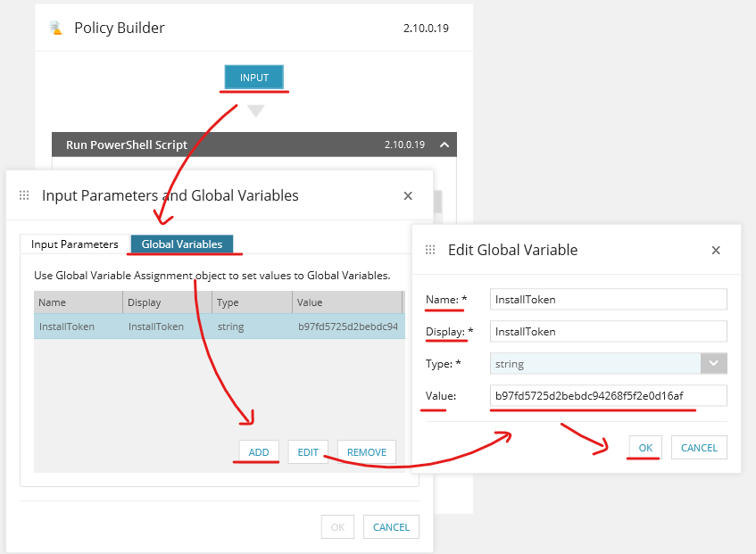Sort by the Type column header
Image resolution: width=756 pixels, height=554 pixels.
[x=252, y=302]
